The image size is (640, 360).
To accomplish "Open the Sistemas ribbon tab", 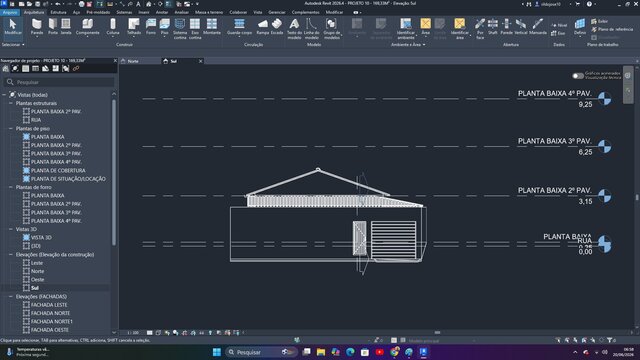I will 124,12.
